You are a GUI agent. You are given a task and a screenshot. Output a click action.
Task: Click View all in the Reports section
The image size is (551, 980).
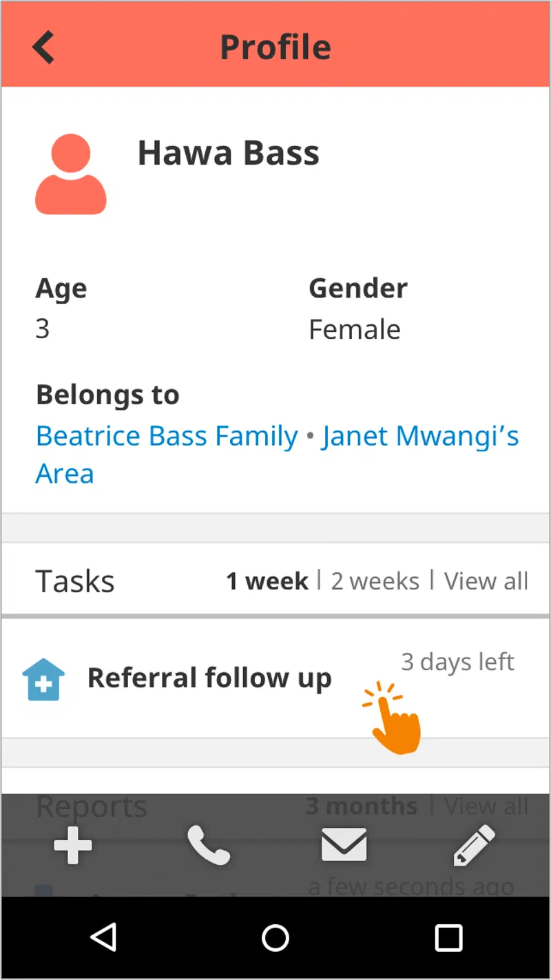click(486, 806)
